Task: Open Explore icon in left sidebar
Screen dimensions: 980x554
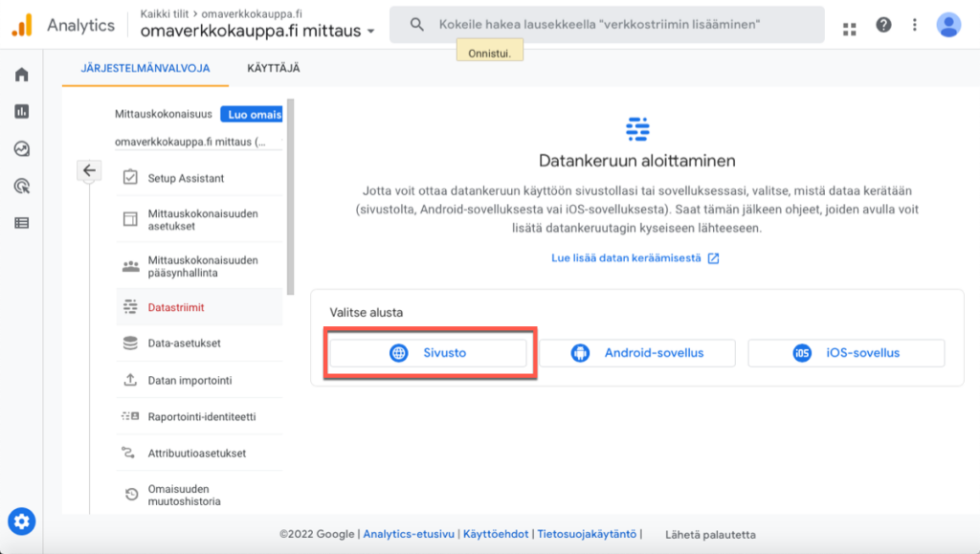Action: (x=21, y=149)
